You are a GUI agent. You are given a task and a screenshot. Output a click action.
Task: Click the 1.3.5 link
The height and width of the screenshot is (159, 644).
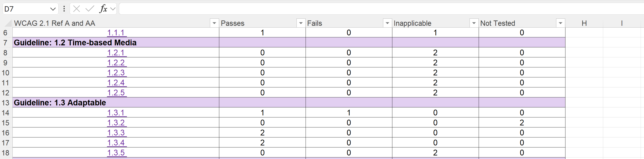[116, 153]
